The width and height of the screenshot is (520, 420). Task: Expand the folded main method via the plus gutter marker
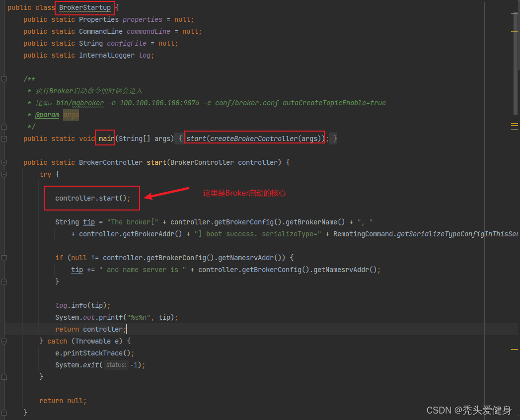(4, 139)
